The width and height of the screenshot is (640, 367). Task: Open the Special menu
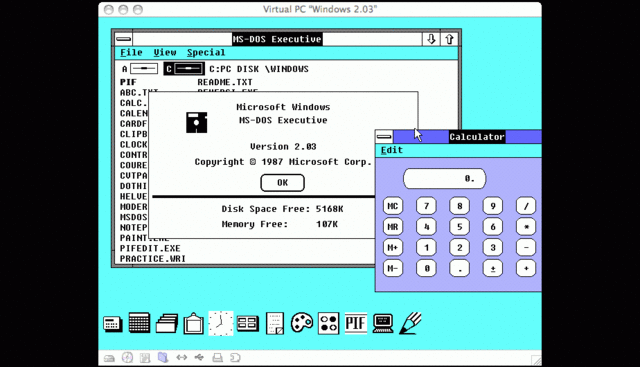206,53
